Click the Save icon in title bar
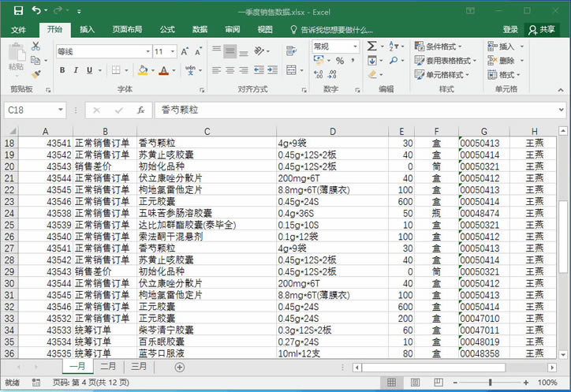Viewport: 571px width, 392px height. (16, 11)
